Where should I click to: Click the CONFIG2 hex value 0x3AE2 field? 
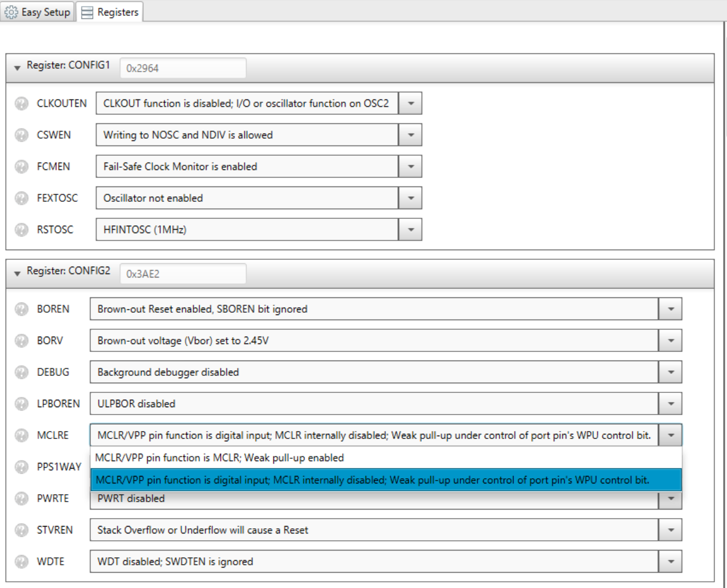pyautogui.click(x=183, y=274)
